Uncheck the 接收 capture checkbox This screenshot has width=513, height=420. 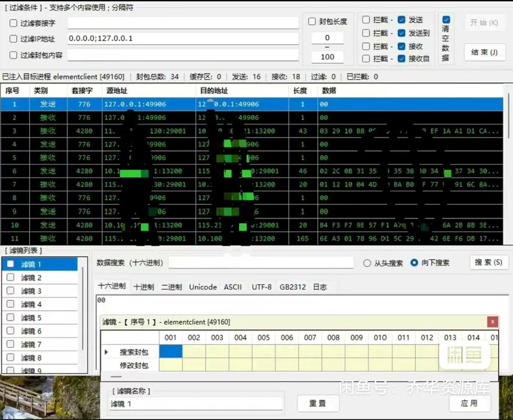click(402, 46)
